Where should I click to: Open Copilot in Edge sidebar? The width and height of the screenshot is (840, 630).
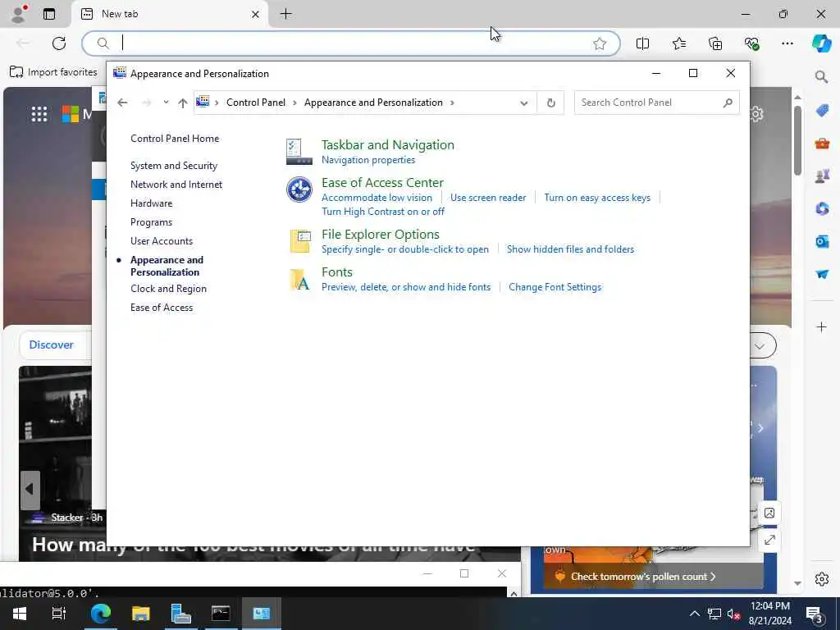coord(821,43)
